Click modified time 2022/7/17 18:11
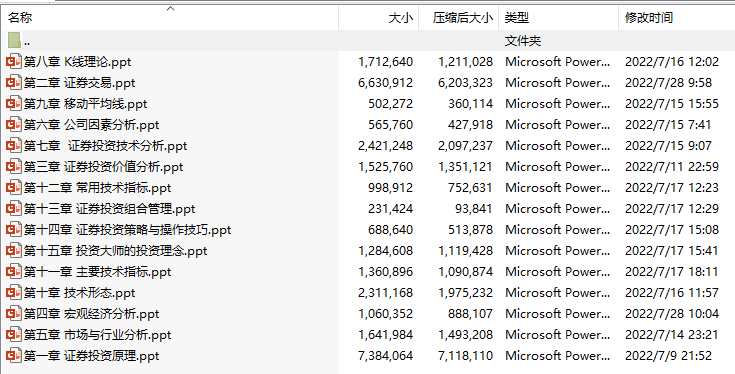Viewport: 735px width, 374px height. (671, 272)
